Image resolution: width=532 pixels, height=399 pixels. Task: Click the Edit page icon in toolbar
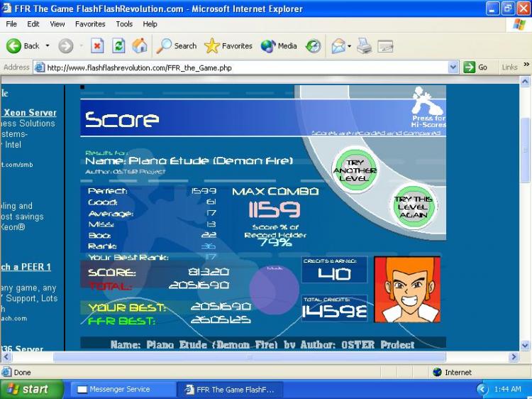point(385,46)
